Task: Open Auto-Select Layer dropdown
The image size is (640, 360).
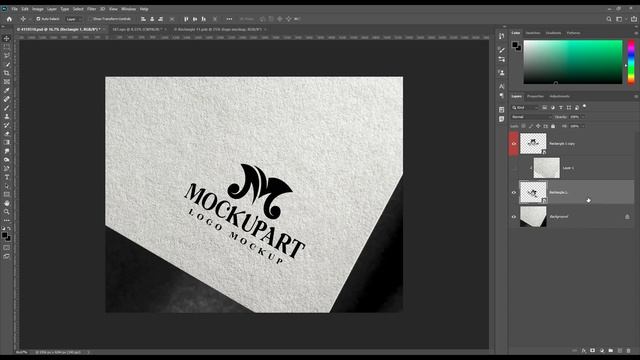Action: 73,19
